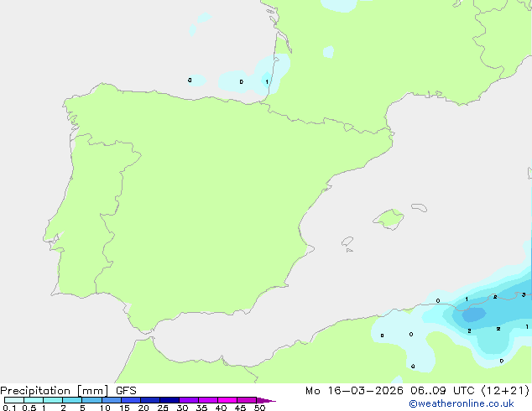532x411 pixels.
Task: Pick the 25–30 mm dark navy legend swatch
Action: coord(170,400)
